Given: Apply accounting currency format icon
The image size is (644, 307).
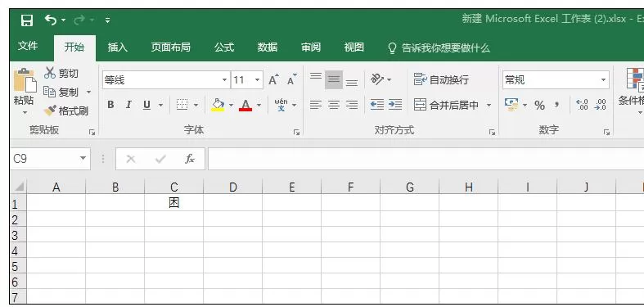Looking at the screenshot, I should [511, 105].
